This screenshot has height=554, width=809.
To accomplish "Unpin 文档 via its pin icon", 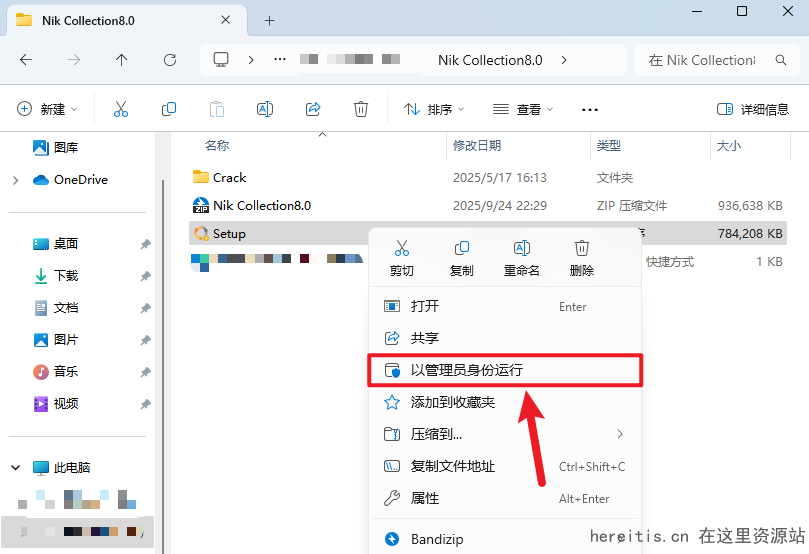I will pos(145,308).
